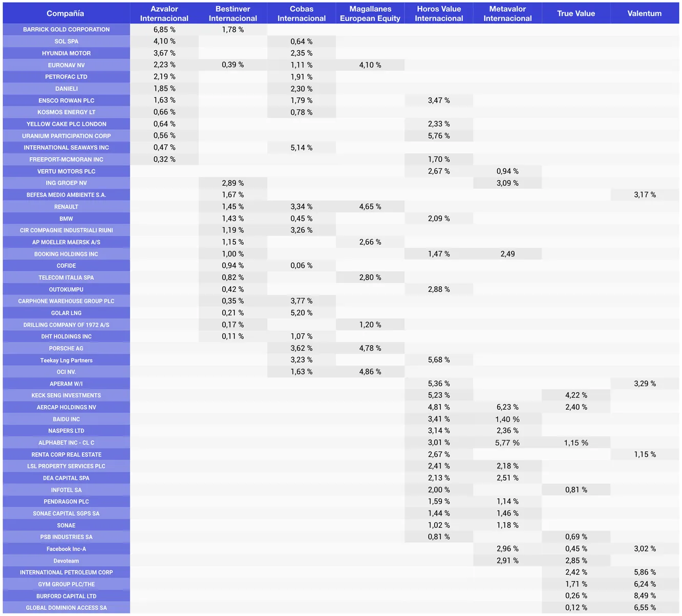Click the 5,76 % Horos Value cell
Viewport: 682px width, 616px height.
[439, 136]
